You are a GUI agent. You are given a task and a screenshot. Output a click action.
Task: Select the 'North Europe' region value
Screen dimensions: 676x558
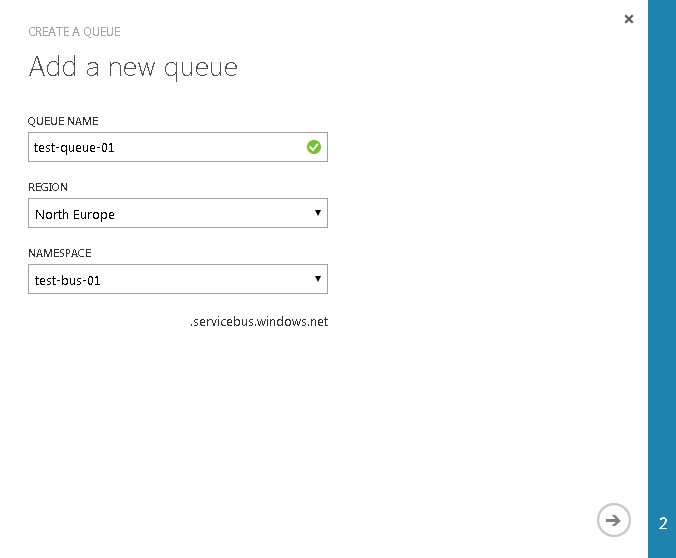pyautogui.click(x=75, y=215)
